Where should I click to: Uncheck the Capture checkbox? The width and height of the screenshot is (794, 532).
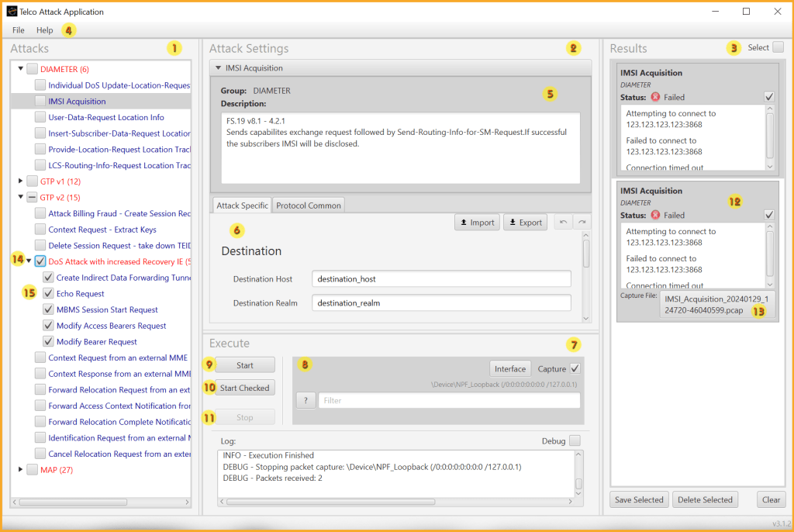click(575, 368)
